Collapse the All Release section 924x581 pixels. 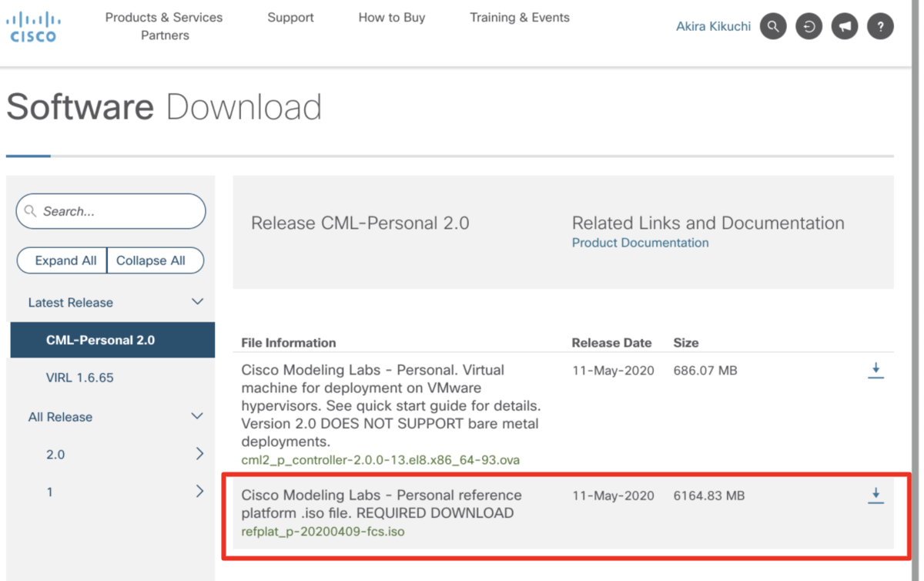pyautogui.click(x=197, y=416)
